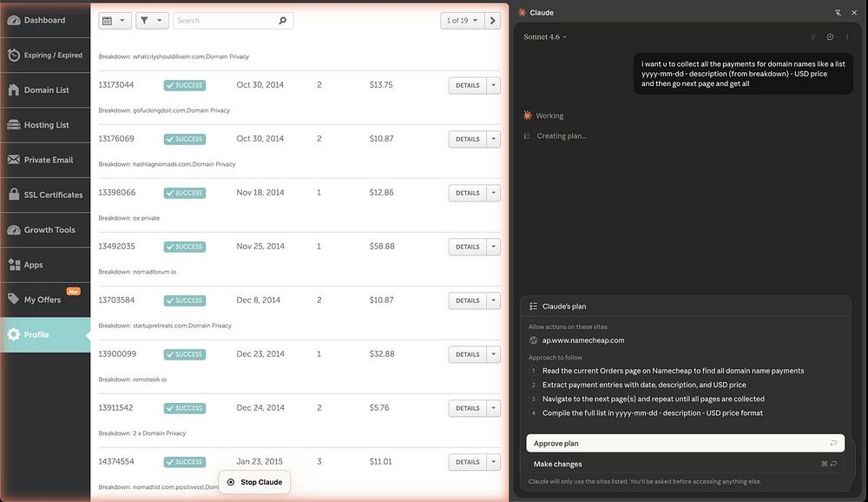Click order number 13398066
868x502 pixels.
[117, 192]
